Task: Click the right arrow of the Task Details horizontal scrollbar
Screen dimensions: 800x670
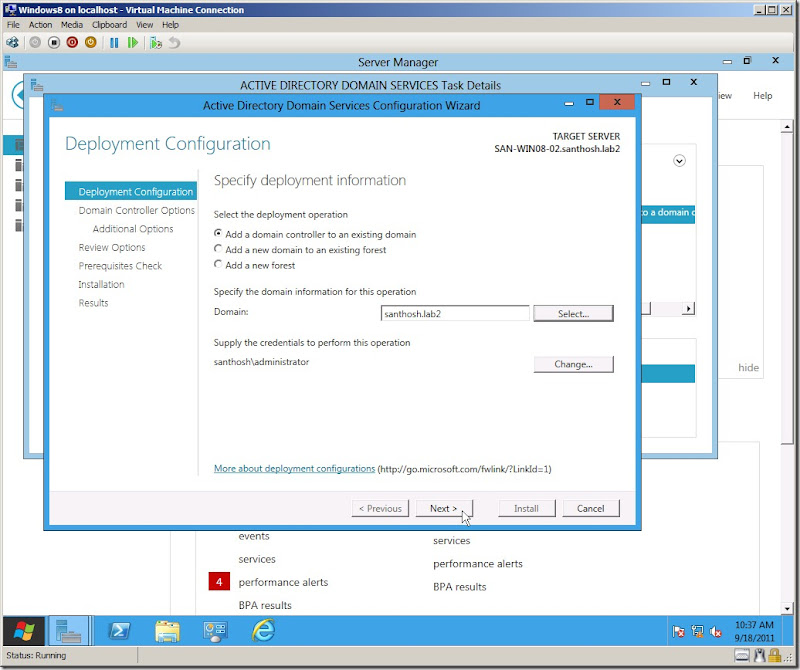Action: pyautogui.click(x=688, y=308)
